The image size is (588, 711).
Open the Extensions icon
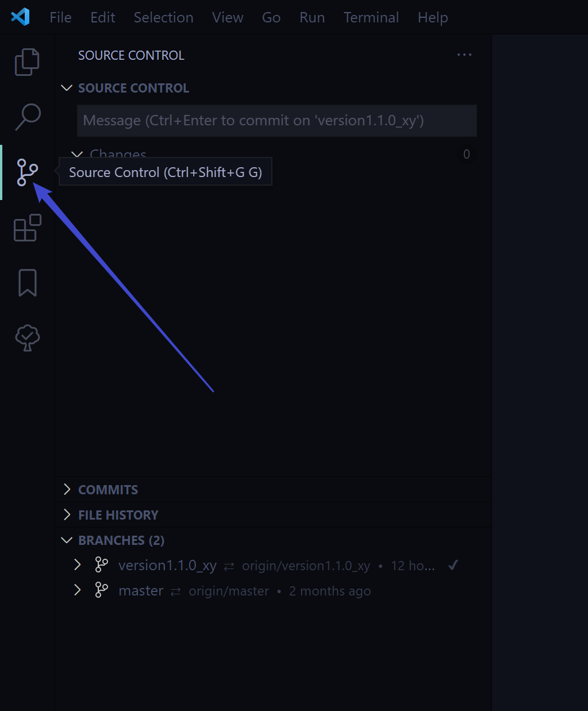[x=27, y=228]
